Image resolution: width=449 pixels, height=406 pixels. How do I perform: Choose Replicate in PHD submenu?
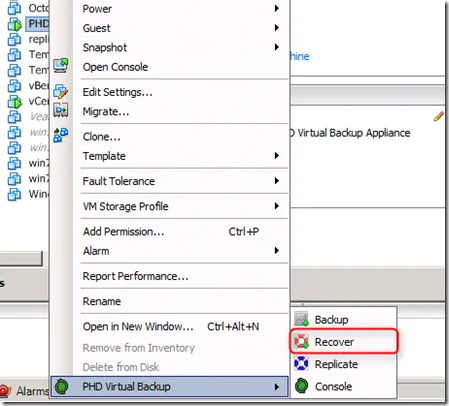[x=344, y=364]
